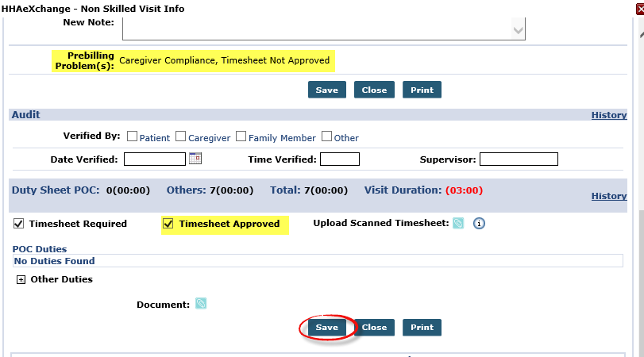Tick the Caregiver verified-by checkbox
The image size is (644, 357).
(x=181, y=136)
